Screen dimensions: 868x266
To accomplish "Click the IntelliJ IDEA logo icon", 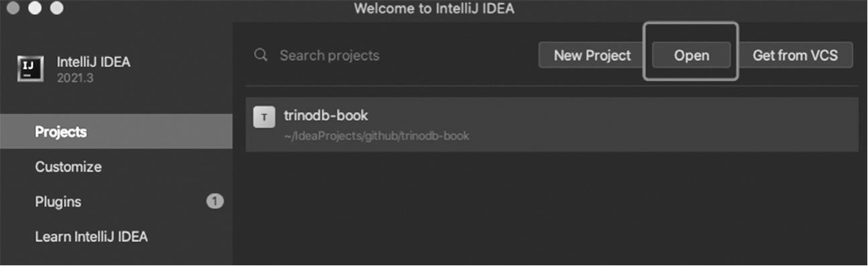I will coord(30,68).
